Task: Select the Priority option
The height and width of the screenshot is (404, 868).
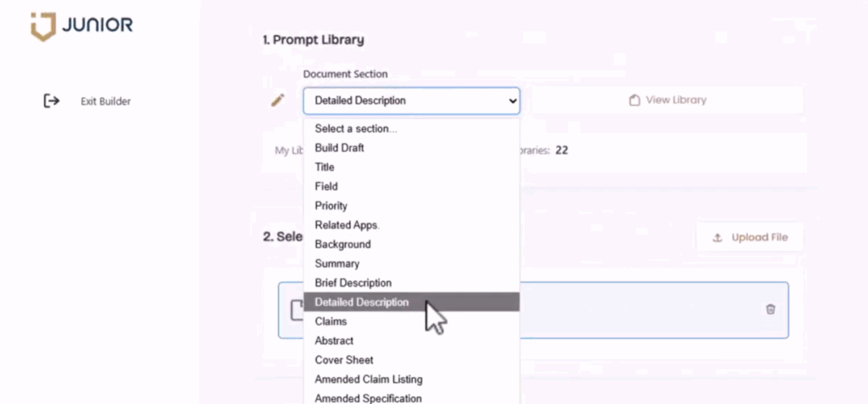Action: coord(331,206)
